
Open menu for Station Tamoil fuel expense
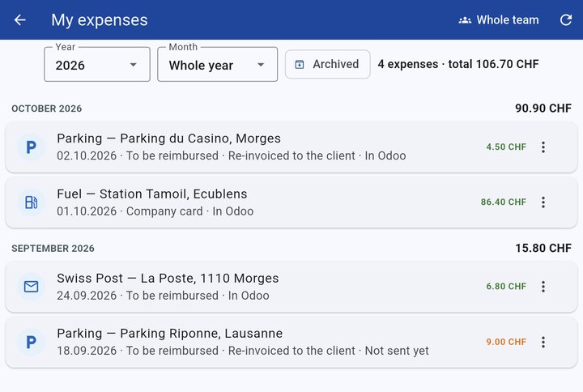coord(543,202)
